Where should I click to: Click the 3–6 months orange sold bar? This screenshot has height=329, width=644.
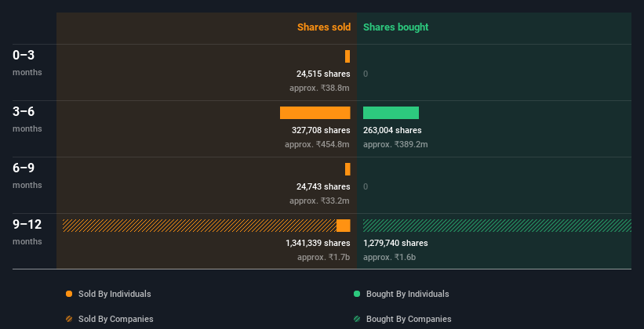315,113
